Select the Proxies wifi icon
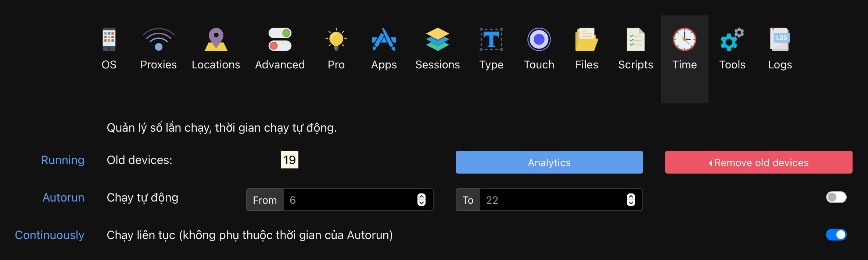 tap(158, 39)
